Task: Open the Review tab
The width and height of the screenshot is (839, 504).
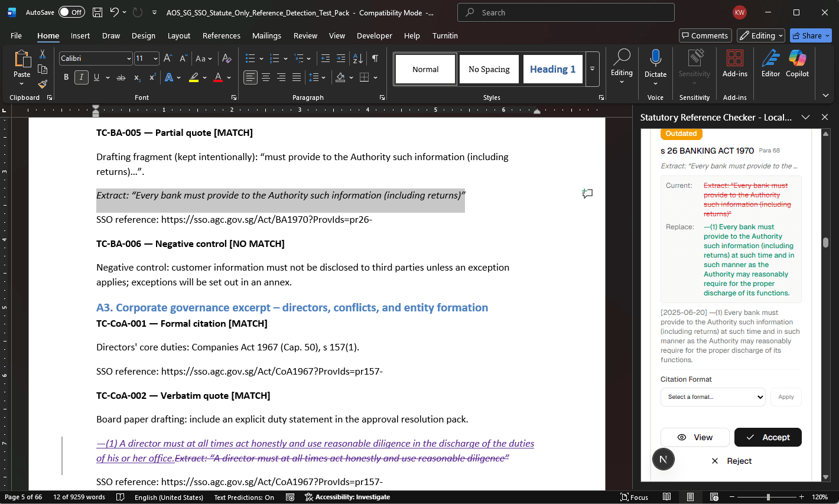Action: point(305,35)
